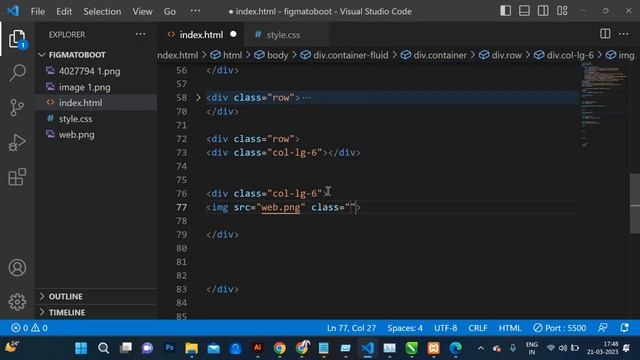Open the Edit menu
Image resolution: width=640 pixels, height=360 pixels.
tap(64, 11)
